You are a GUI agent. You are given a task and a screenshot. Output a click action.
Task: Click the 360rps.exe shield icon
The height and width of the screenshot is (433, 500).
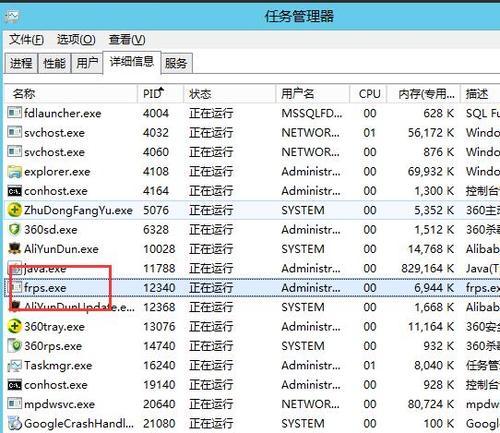[x=14, y=345]
